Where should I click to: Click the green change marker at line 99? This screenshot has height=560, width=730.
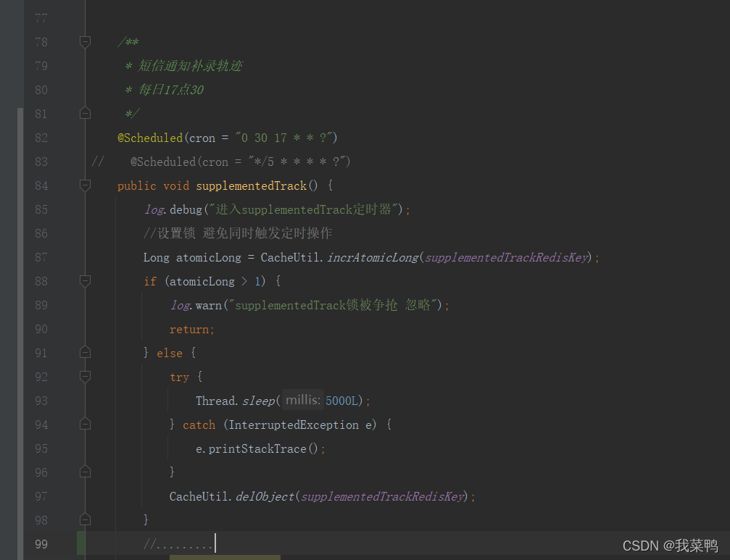tap(81, 543)
